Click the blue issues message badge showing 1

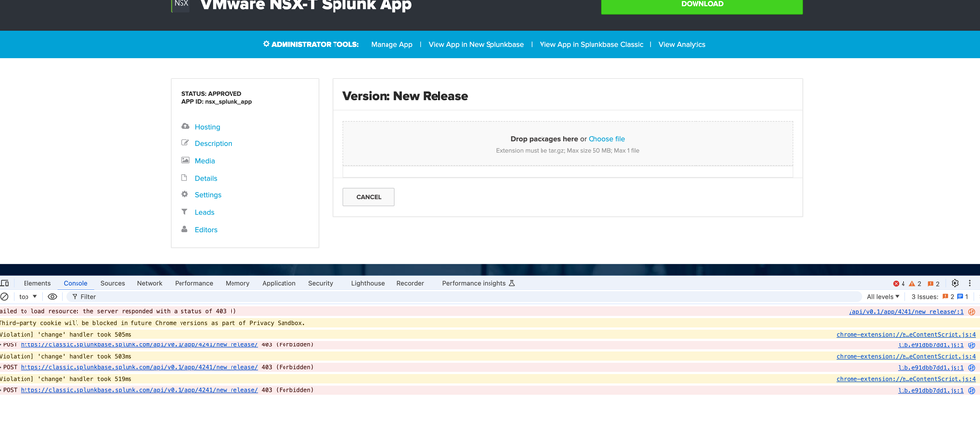tap(963, 297)
